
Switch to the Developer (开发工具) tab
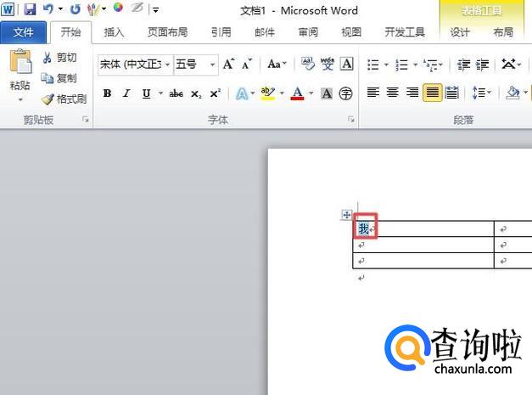405,32
